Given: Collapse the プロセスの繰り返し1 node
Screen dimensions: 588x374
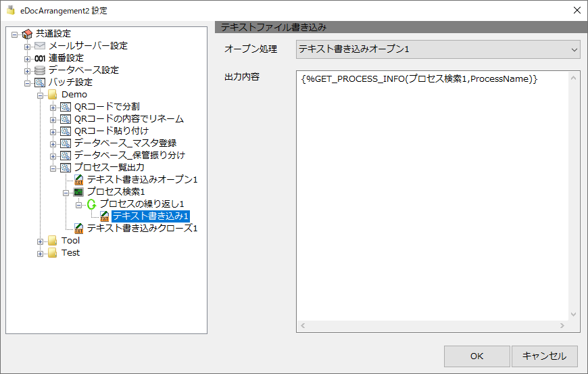Looking at the screenshot, I should pyautogui.click(x=79, y=205).
